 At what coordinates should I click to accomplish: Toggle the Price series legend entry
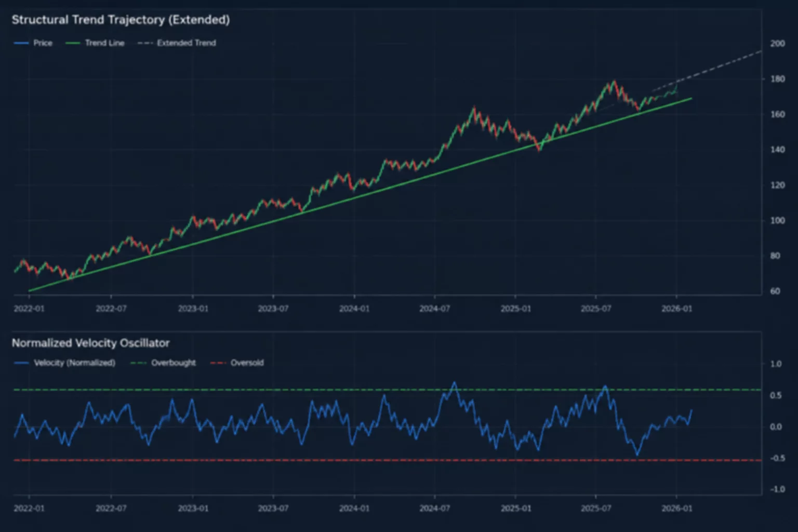tap(33, 43)
